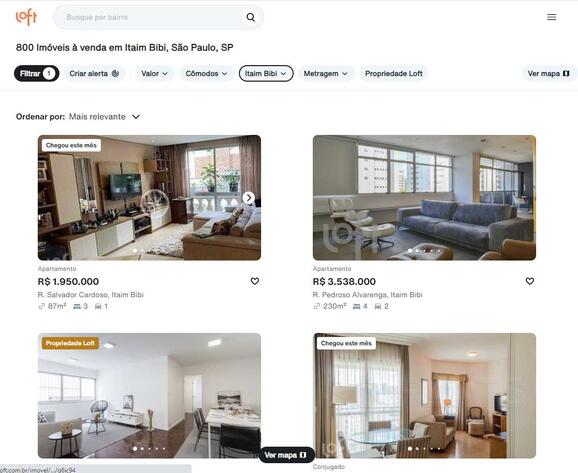
Task: Open floating Ver mapa button
Action: (x=286, y=455)
